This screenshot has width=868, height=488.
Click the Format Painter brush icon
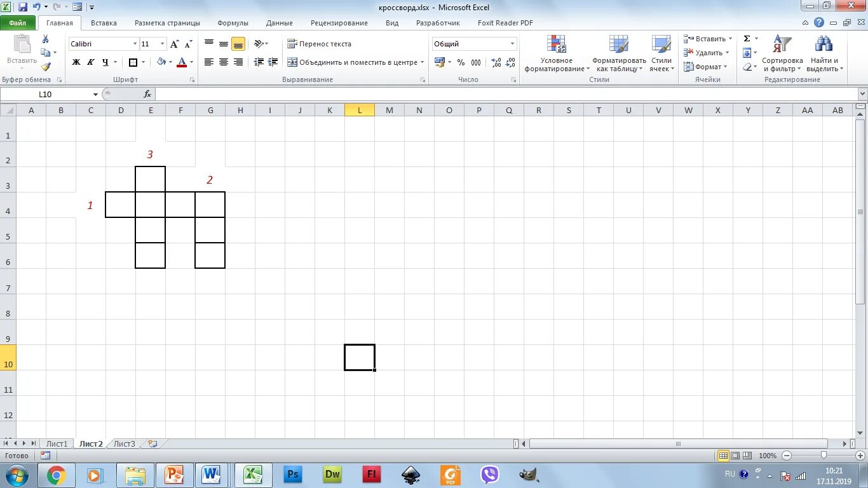pos(46,66)
